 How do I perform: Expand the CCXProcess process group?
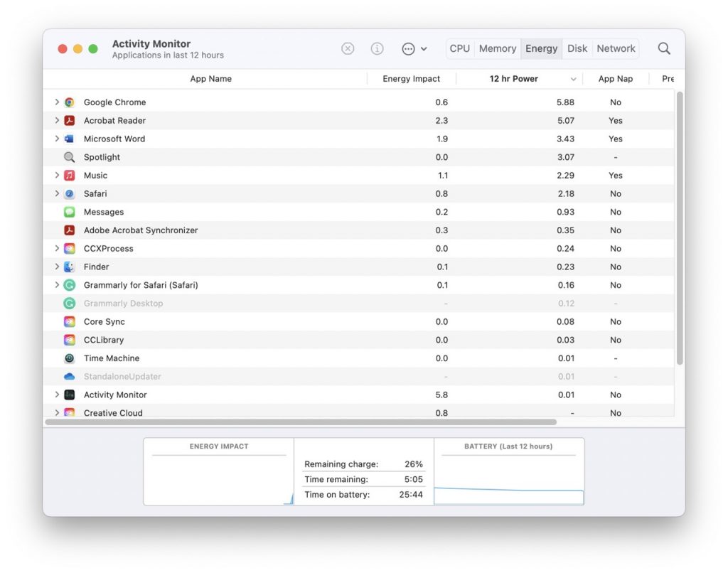click(57, 248)
